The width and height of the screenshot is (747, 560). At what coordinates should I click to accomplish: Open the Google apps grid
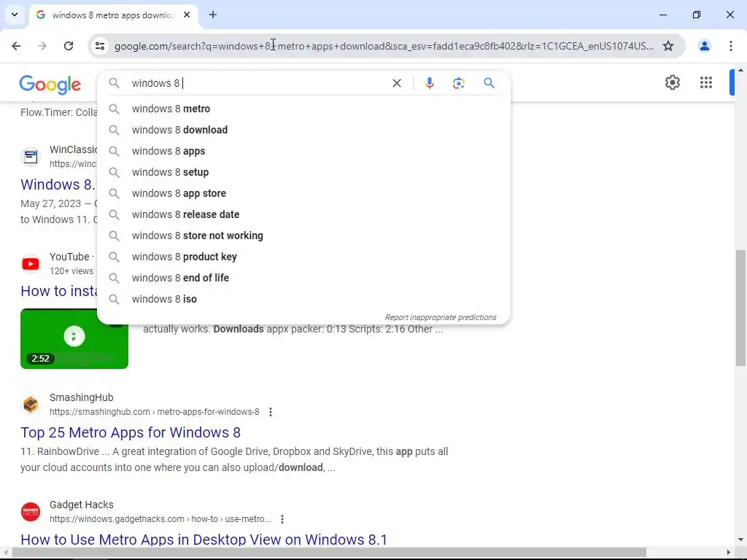pyautogui.click(x=706, y=82)
